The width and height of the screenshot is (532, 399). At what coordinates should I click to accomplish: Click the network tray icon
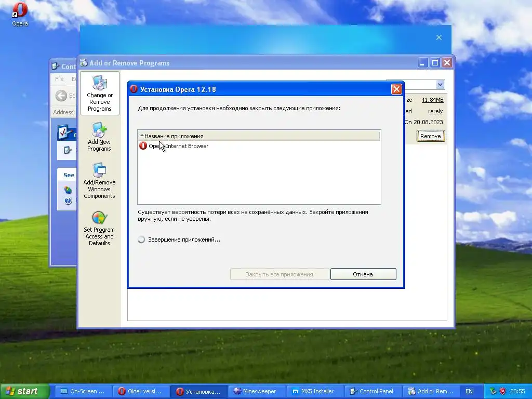493,391
